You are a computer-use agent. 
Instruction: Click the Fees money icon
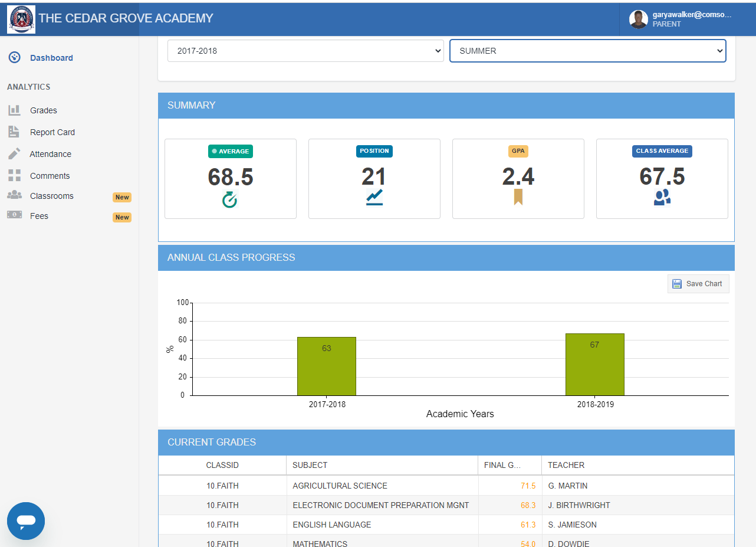pos(14,215)
